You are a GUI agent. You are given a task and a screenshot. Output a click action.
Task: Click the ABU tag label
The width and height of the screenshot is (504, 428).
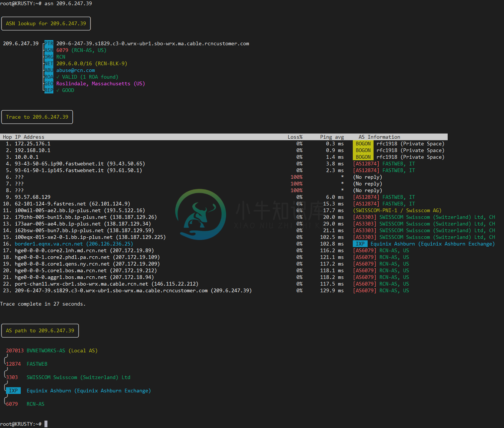pyautogui.click(x=49, y=70)
